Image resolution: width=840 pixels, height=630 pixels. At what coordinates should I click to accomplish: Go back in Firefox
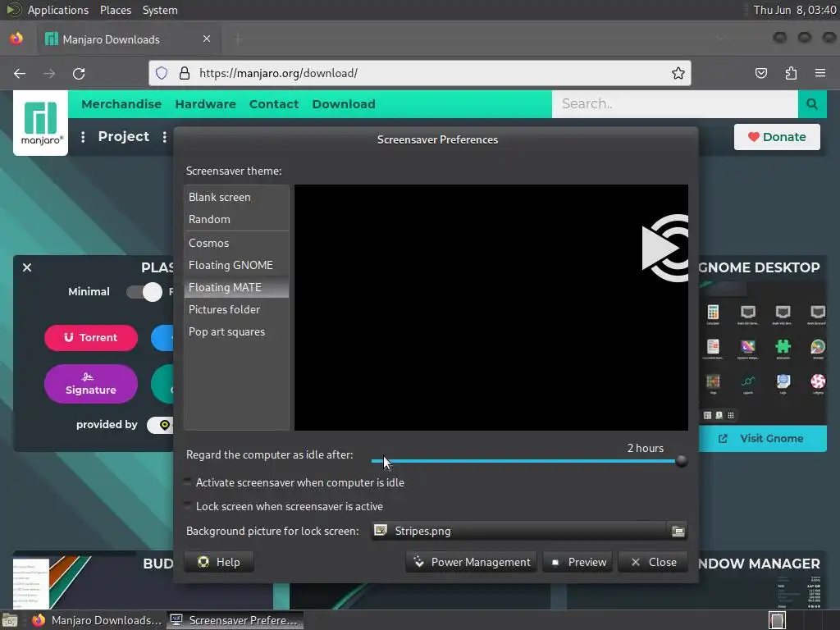click(20, 73)
